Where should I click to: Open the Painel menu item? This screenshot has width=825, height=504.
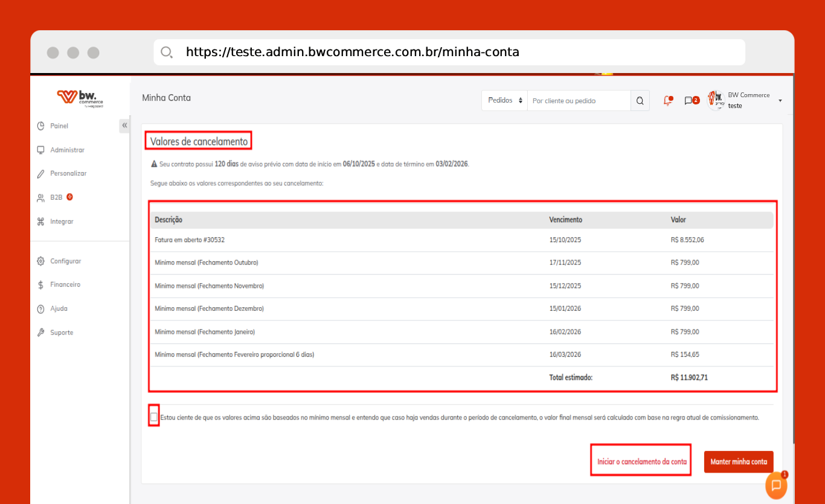tap(59, 126)
